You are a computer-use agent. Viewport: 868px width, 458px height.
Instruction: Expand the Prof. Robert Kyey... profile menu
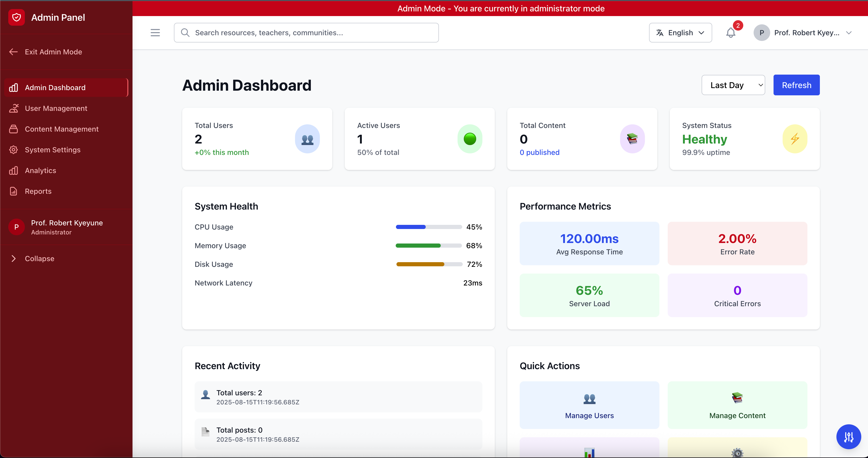tap(806, 33)
